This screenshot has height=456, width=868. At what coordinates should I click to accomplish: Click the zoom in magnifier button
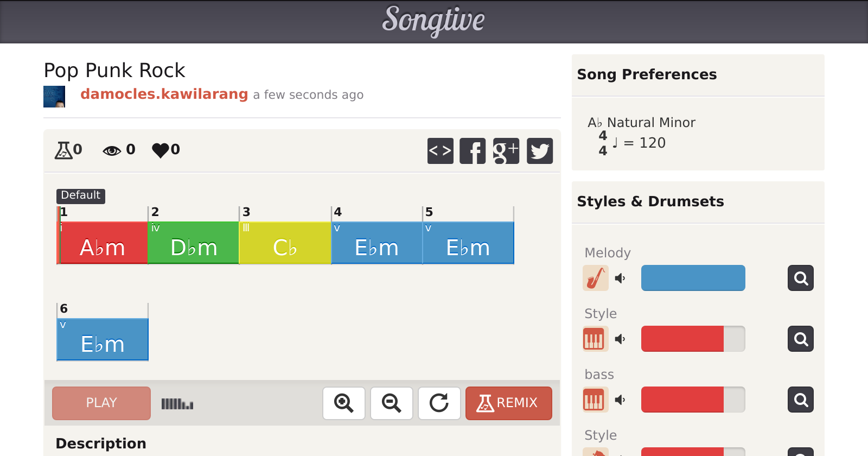coord(344,403)
